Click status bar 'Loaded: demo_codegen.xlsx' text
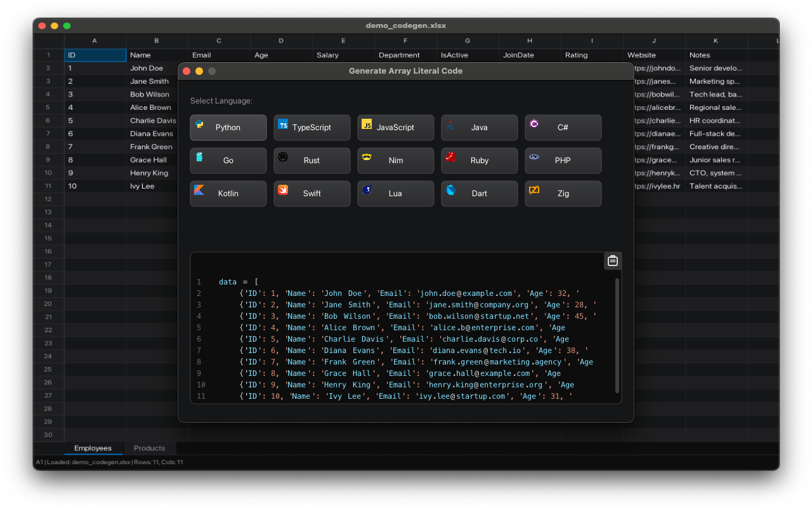The width and height of the screenshot is (812, 508). coord(88,462)
